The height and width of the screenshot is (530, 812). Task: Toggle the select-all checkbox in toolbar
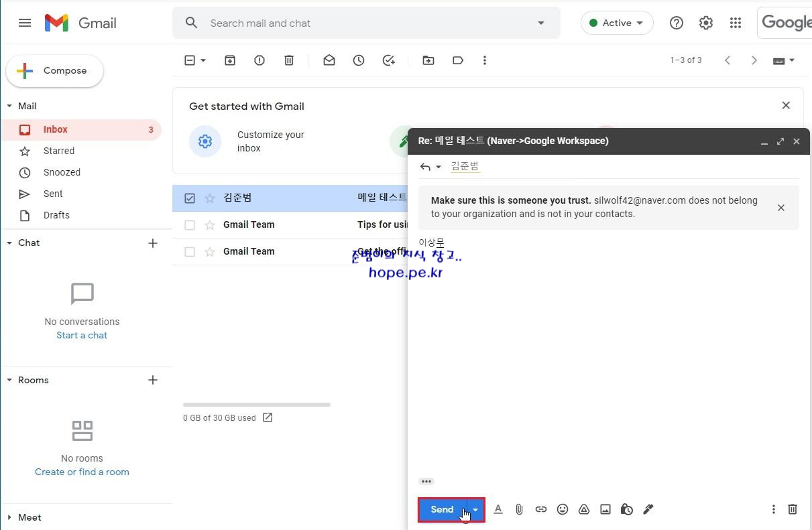point(190,60)
